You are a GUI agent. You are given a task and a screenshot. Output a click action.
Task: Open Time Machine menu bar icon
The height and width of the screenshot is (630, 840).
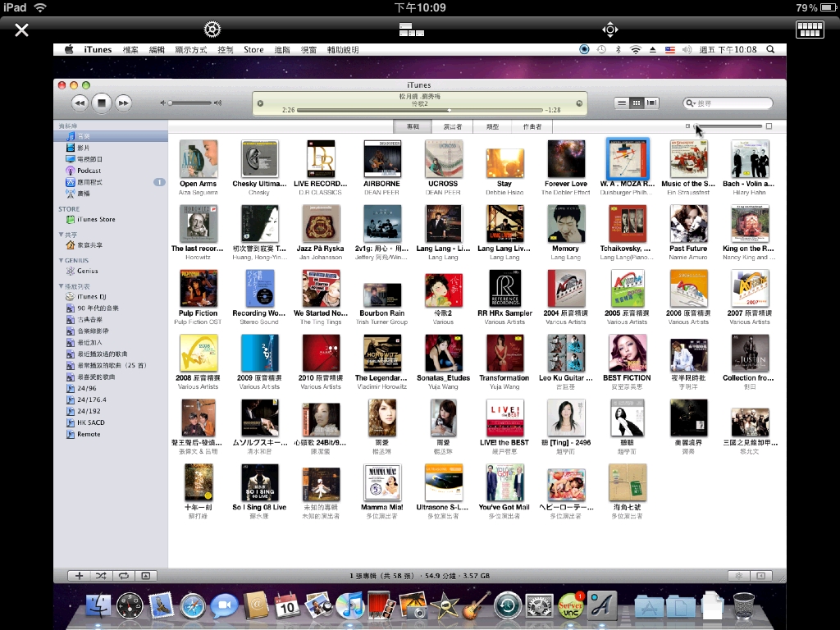[x=601, y=49]
